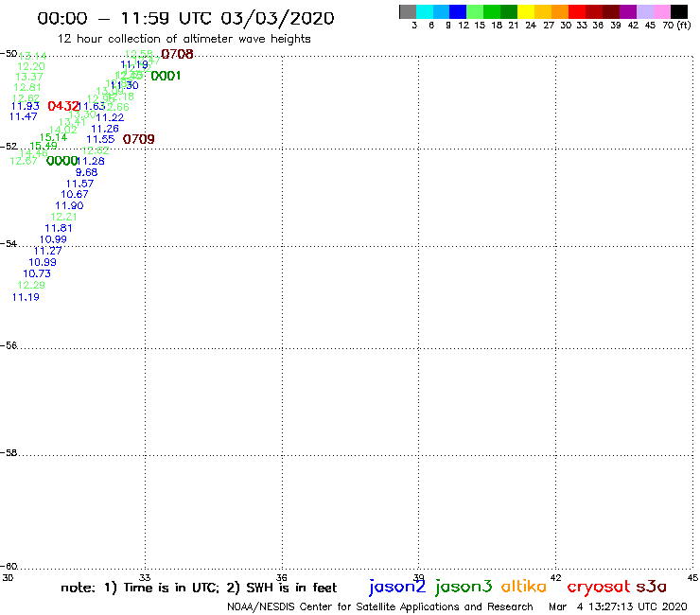This screenshot has width=700, height=615.
Task: Click the jason3 satellite label
Action: point(464,587)
